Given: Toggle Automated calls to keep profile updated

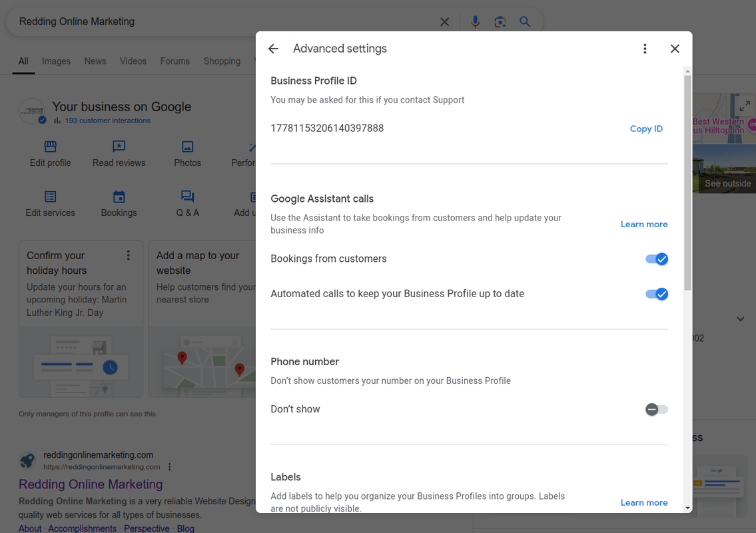Looking at the screenshot, I should 657,294.
